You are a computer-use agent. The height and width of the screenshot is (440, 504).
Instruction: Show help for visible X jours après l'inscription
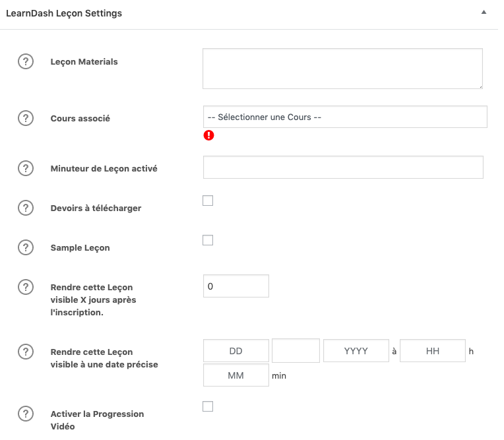(x=26, y=287)
